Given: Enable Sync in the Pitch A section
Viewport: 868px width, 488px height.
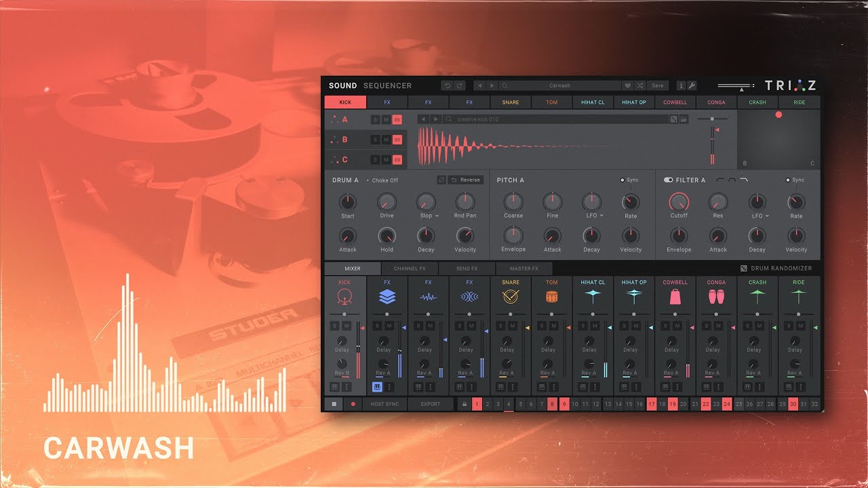Looking at the screenshot, I should point(629,180).
